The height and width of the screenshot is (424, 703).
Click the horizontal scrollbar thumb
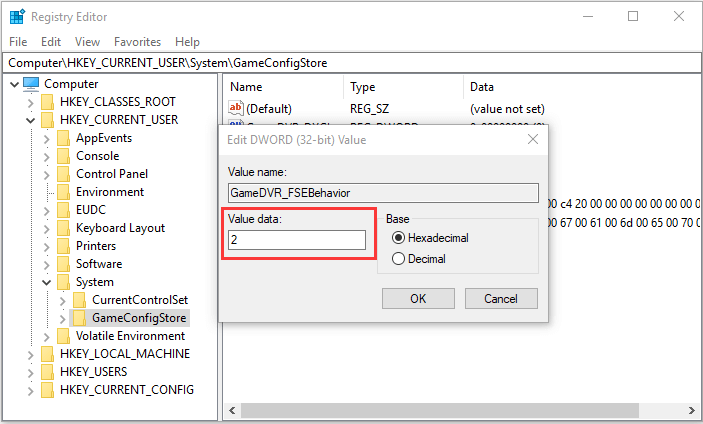pyautogui.click(x=440, y=410)
